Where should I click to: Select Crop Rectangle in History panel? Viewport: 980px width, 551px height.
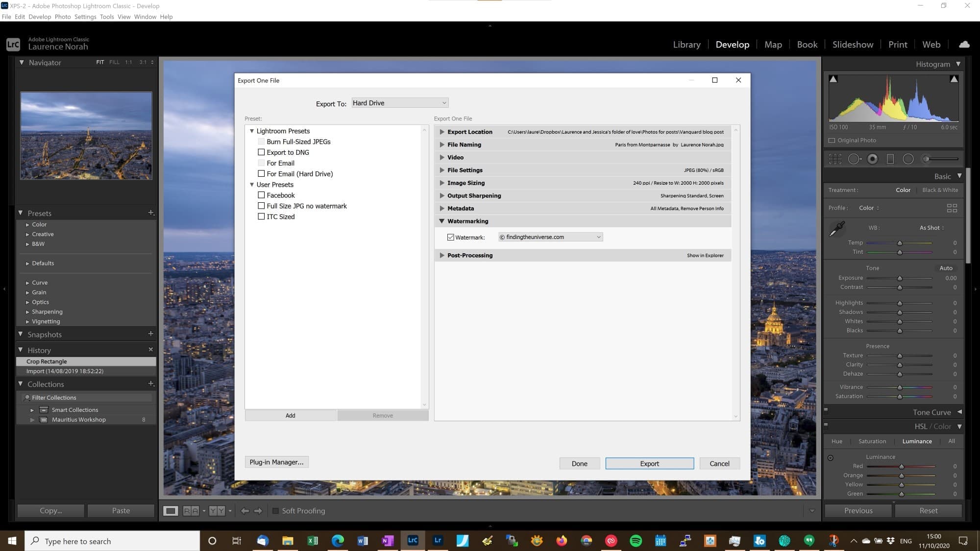coord(47,361)
